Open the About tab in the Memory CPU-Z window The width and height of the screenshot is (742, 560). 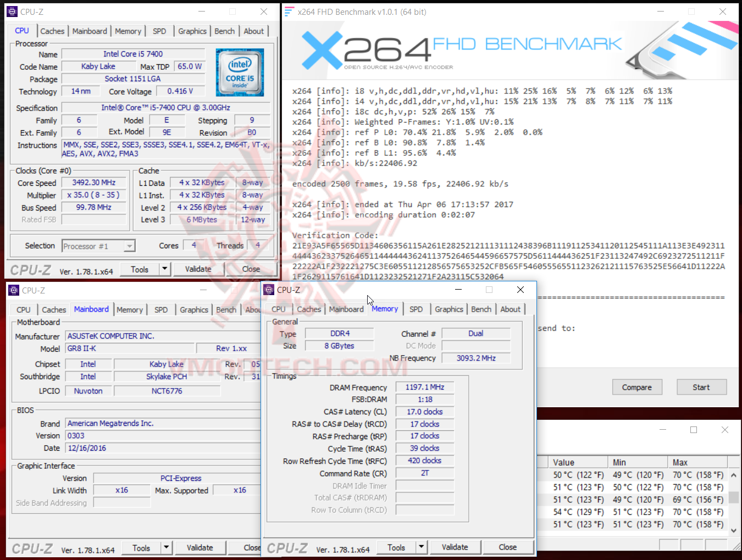[x=511, y=309]
